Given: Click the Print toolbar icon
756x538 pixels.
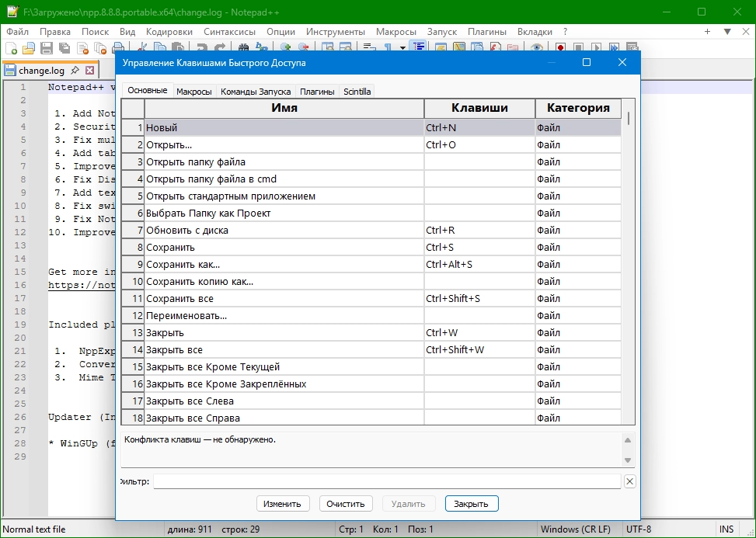Looking at the screenshot, I should click(x=118, y=48).
